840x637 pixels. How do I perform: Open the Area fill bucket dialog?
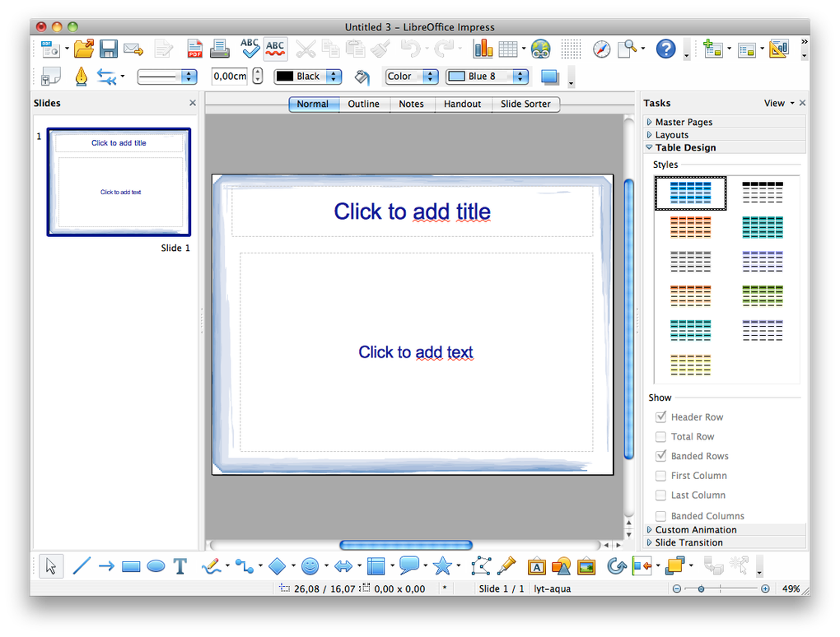coord(362,77)
